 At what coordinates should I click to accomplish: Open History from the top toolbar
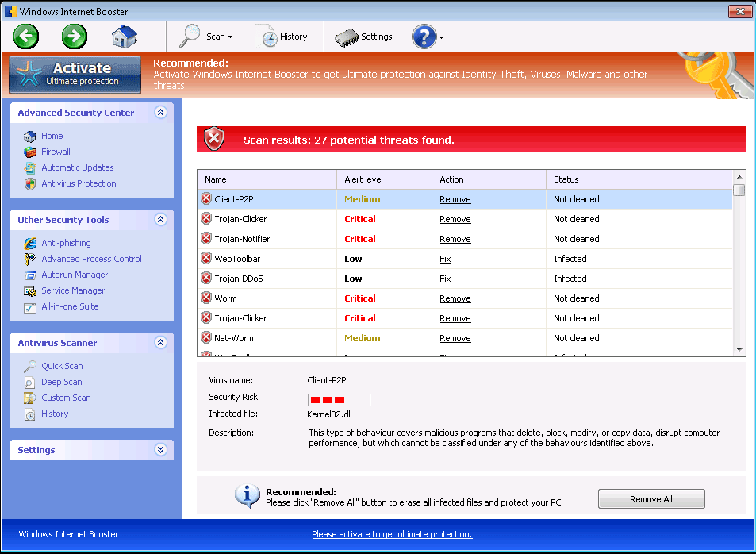click(282, 37)
